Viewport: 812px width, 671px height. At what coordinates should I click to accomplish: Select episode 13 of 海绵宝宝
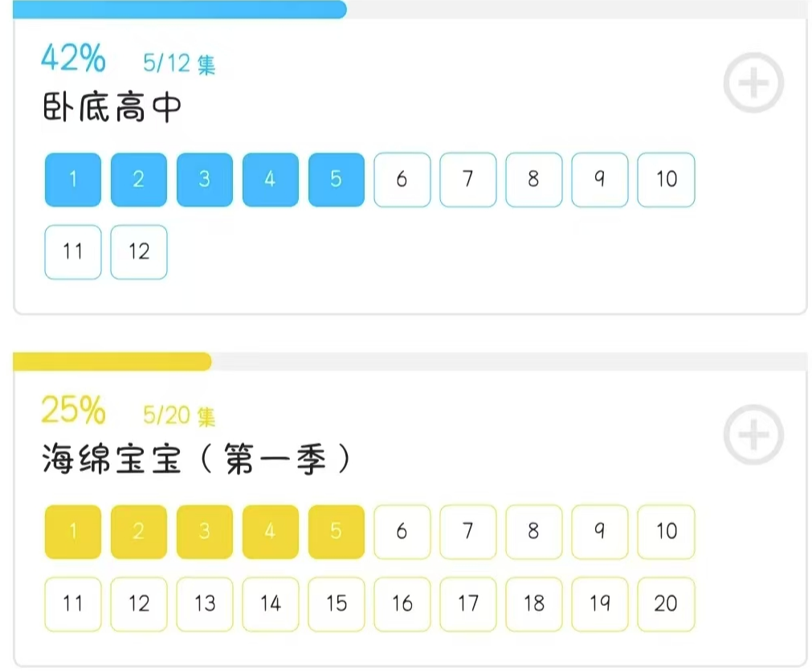pyautogui.click(x=204, y=603)
